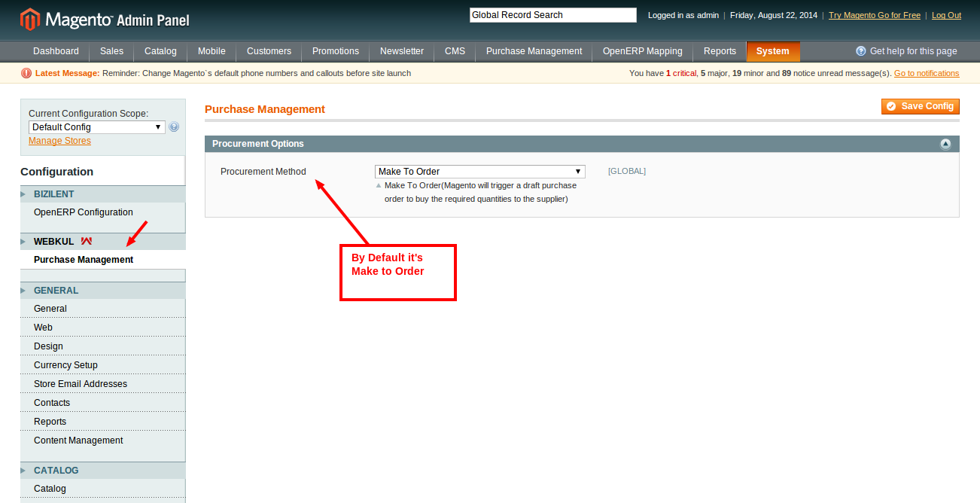
Task: Open Currency Setup configuration section
Action: [x=102, y=365]
